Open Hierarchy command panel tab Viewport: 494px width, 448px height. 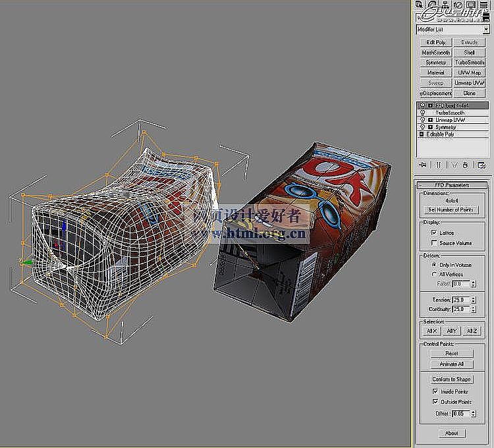pyautogui.click(x=445, y=5)
